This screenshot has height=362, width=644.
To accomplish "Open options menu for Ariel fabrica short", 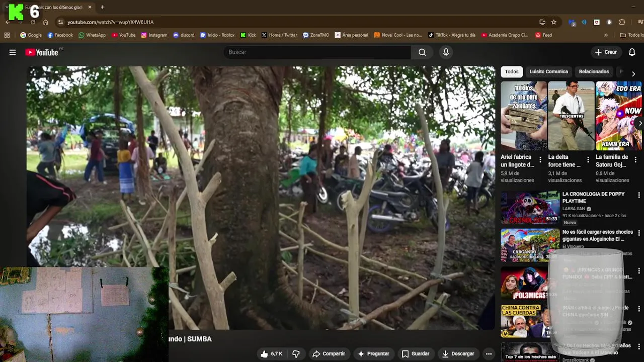I will tap(540, 160).
